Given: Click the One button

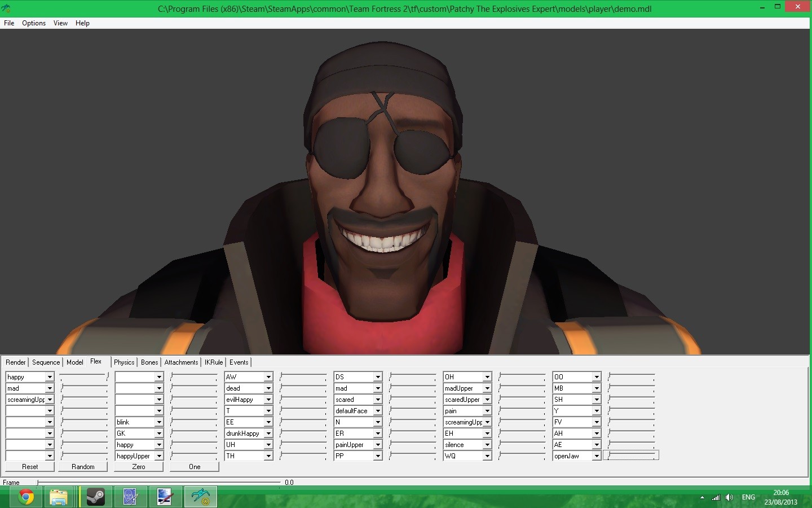Looking at the screenshot, I should tap(195, 467).
